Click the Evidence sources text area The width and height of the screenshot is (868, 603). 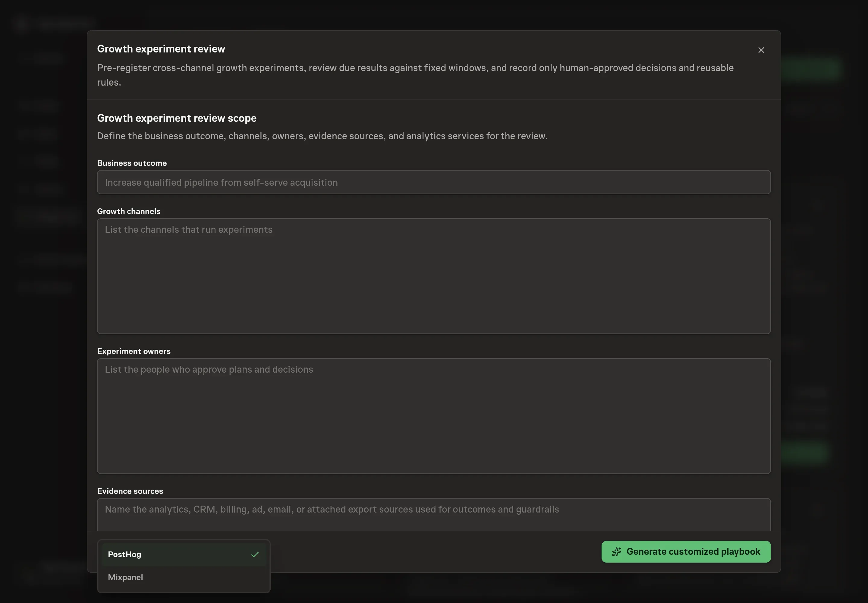[434, 514]
